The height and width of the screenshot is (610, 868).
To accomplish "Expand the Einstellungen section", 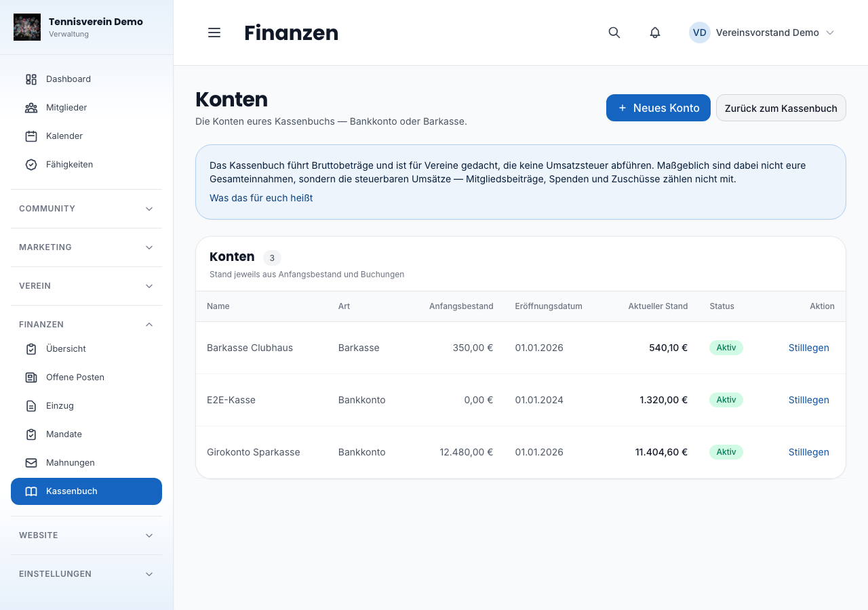I will click(x=86, y=574).
